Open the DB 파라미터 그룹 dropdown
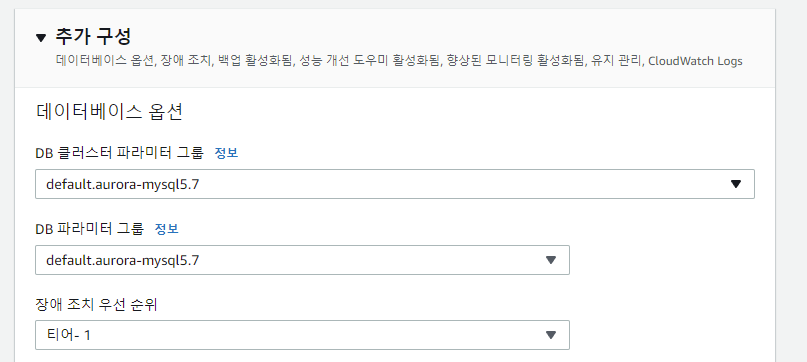 (x=302, y=260)
